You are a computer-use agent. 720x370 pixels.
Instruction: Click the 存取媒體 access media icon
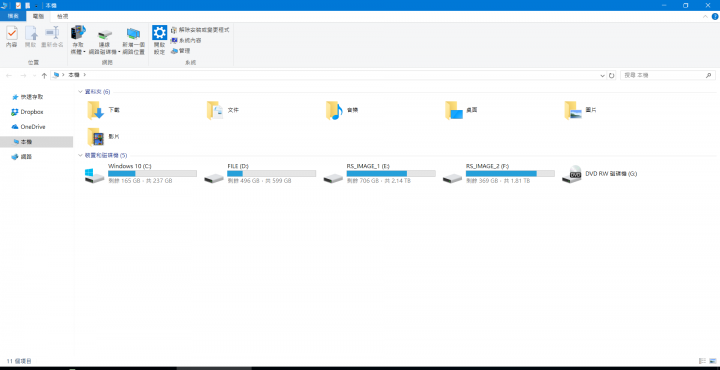point(78,33)
